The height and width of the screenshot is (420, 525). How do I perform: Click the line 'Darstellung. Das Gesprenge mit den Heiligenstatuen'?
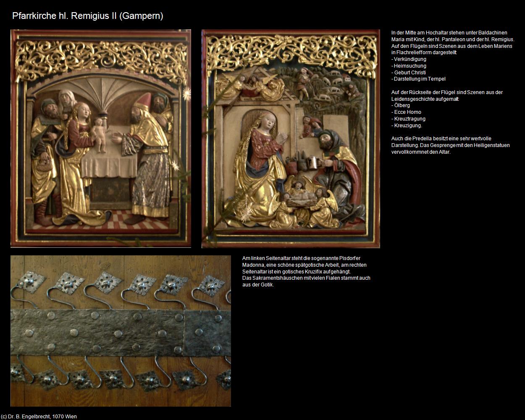click(x=450, y=145)
